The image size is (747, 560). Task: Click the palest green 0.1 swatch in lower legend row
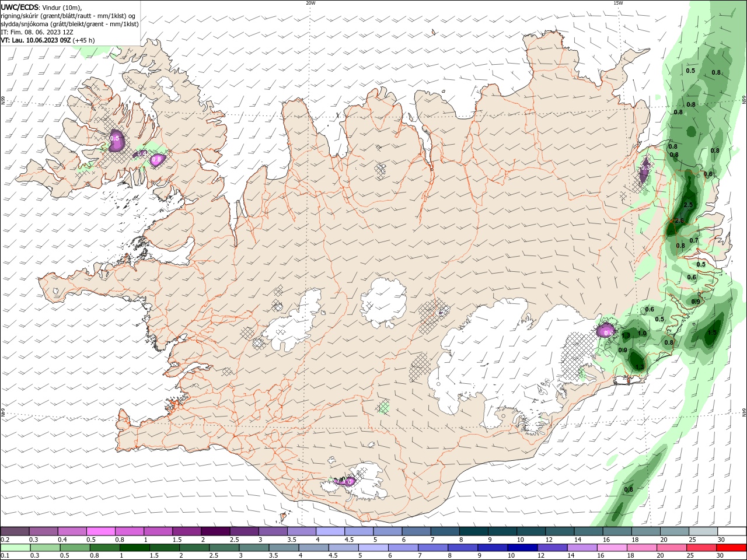pos(15,548)
